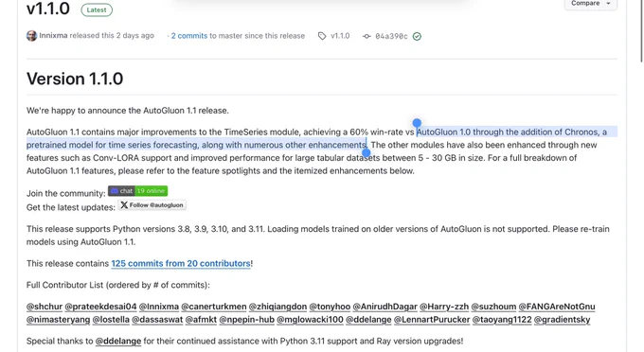Click the tag icon beside v1.1.0

[x=322, y=36]
